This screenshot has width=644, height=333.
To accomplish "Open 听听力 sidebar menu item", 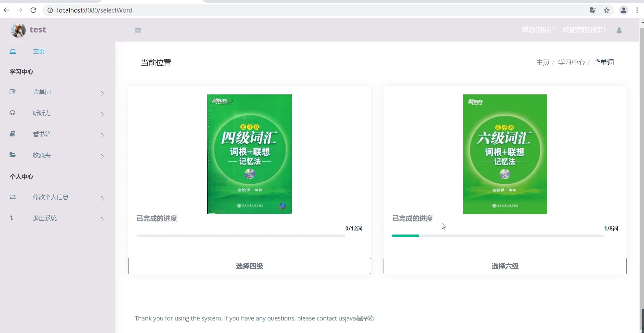I will (x=42, y=113).
